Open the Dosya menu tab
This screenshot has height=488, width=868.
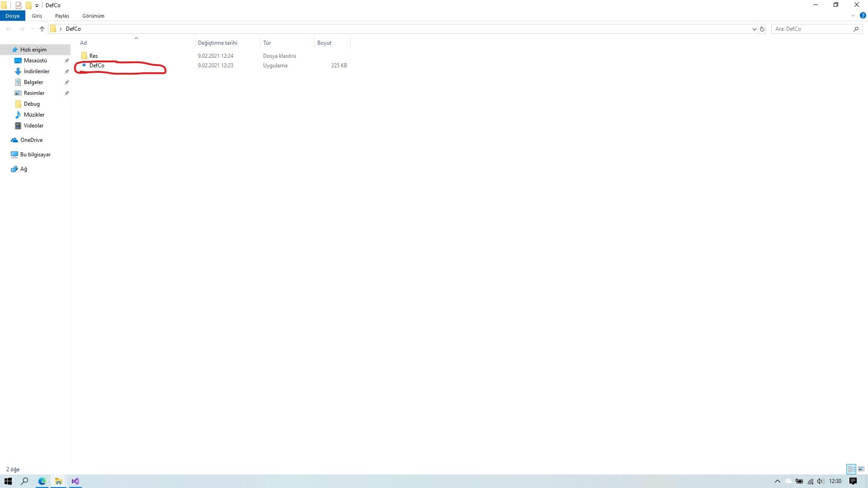(13, 16)
